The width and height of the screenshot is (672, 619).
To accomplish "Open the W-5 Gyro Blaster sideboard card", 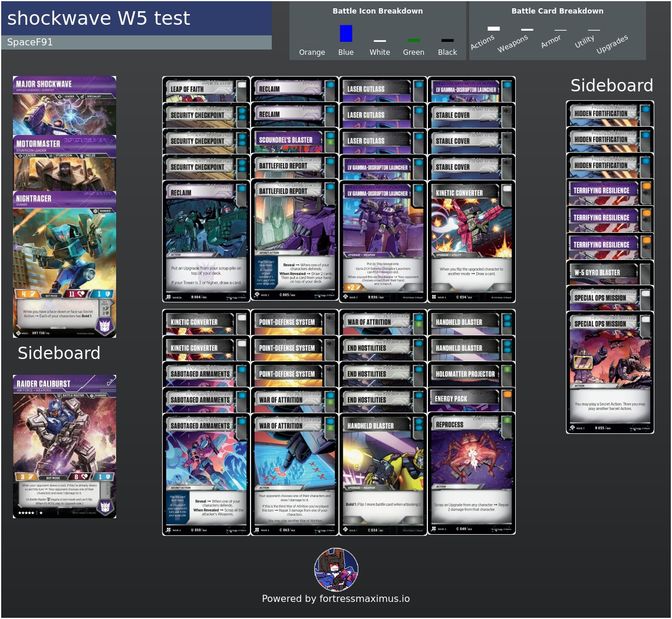I will pyautogui.click(x=610, y=272).
